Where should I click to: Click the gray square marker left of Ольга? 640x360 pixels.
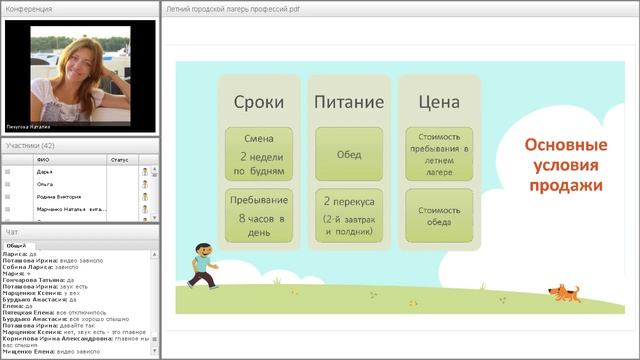click(7, 184)
